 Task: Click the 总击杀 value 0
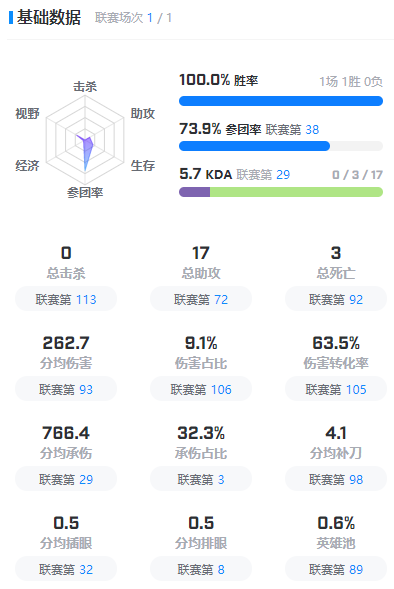66,253
